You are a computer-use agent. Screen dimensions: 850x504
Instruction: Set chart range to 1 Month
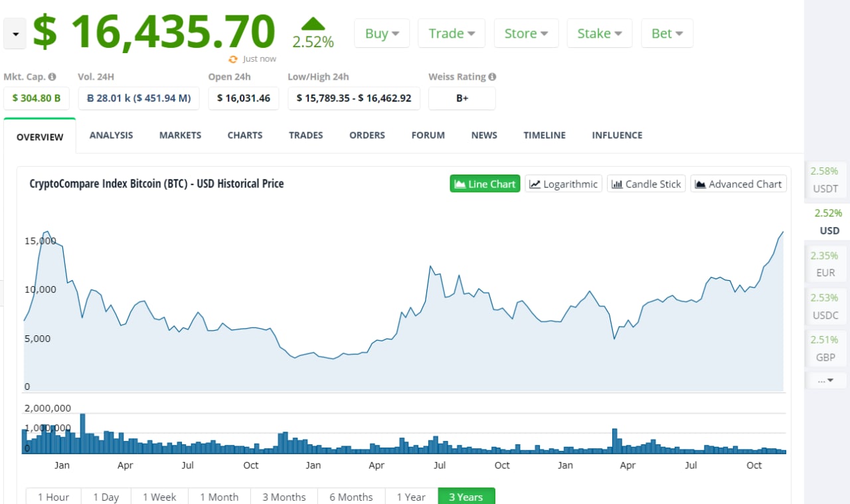click(x=219, y=497)
